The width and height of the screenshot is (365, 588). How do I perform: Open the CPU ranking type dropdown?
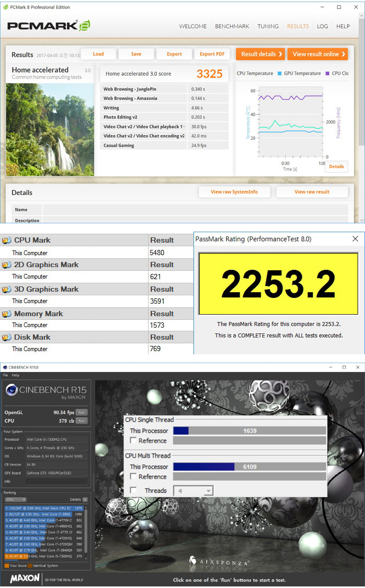coord(16,499)
